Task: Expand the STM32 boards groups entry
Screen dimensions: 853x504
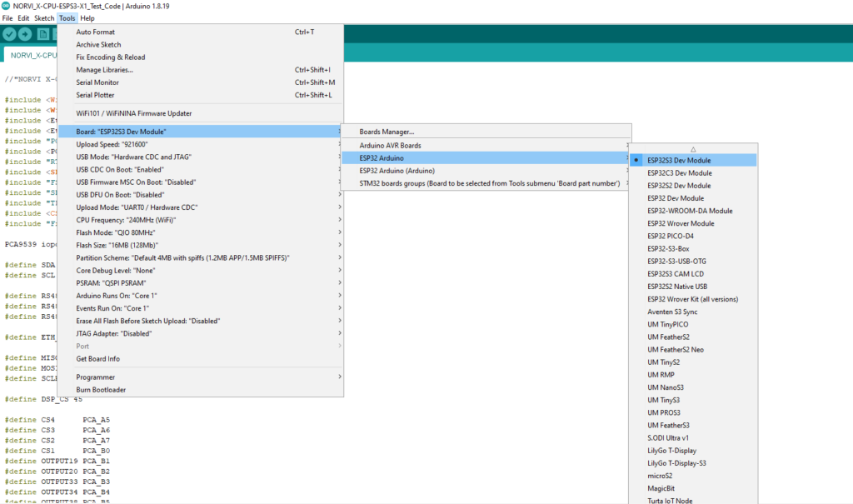Action: [486, 183]
